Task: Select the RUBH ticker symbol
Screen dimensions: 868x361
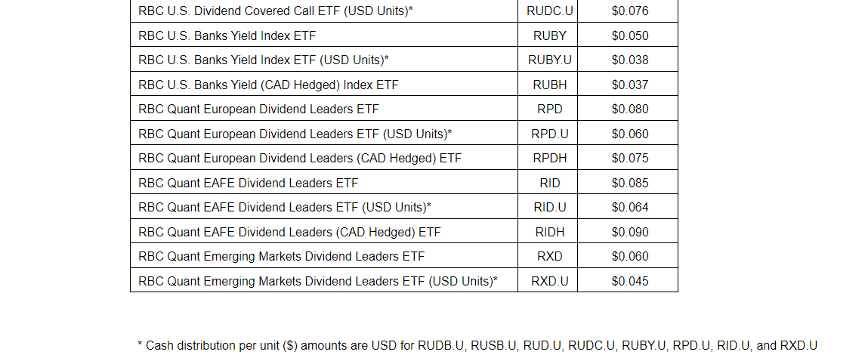Action: pyautogui.click(x=549, y=85)
